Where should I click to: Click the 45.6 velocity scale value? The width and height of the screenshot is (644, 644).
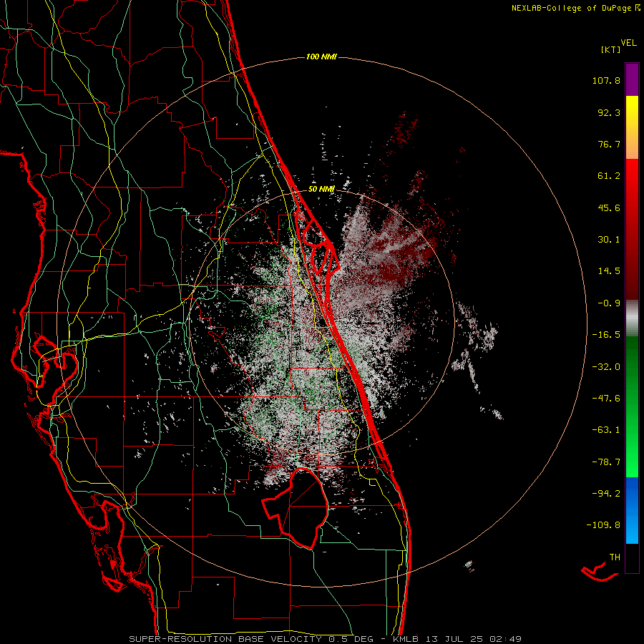[x=609, y=208]
